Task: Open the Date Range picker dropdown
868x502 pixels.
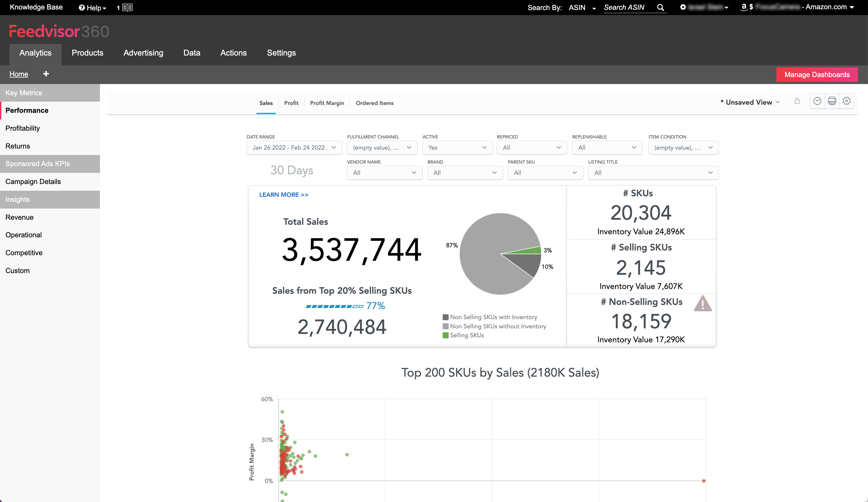Action: 294,147
